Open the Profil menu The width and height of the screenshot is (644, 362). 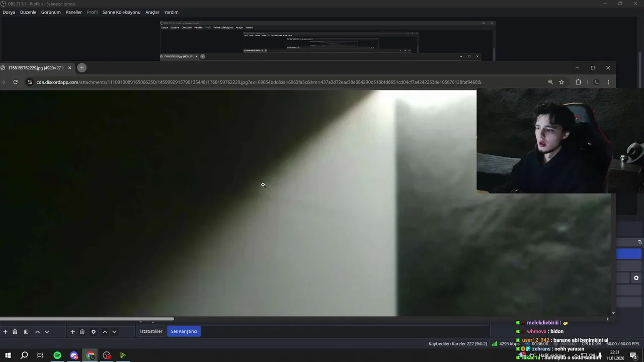(92, 12)
